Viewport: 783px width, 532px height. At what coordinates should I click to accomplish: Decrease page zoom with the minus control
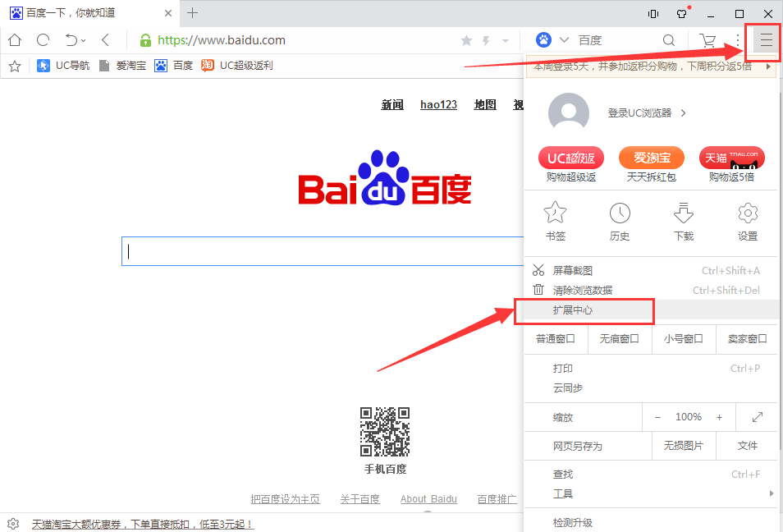(657, 416)
